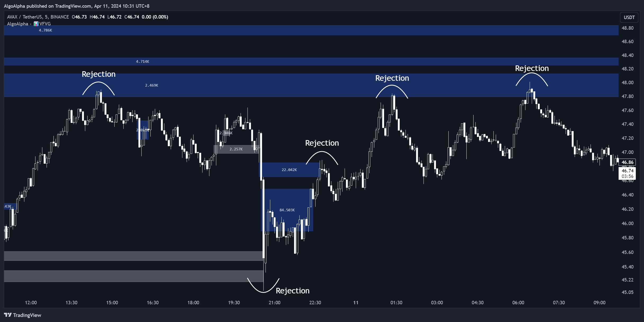Click the 46.20 price axis label
Viewport: 644px width, 322px height.
tap(628, 209)
